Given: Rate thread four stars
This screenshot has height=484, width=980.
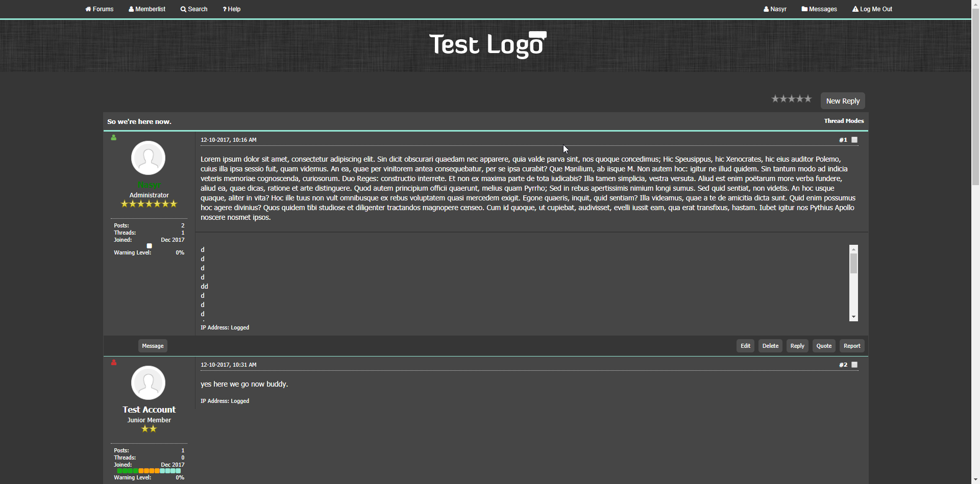Looking at the screenshot, I should pyautogui.click(x=800, y=99).
